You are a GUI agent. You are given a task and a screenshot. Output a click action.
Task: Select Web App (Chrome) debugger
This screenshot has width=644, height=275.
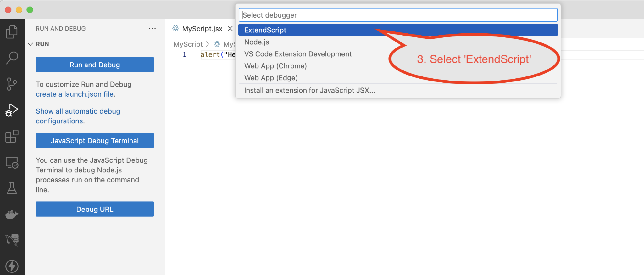[x=275, y=66]
